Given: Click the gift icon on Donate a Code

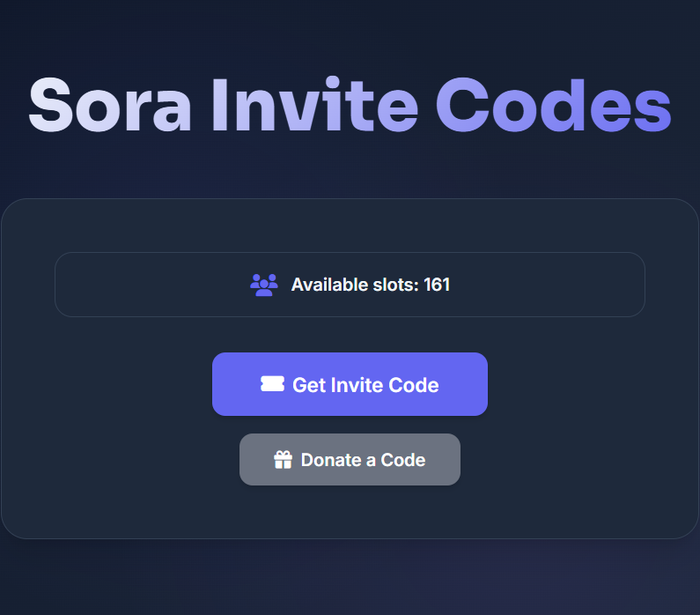Looking at the screenshot, I should tap(283, 460).
